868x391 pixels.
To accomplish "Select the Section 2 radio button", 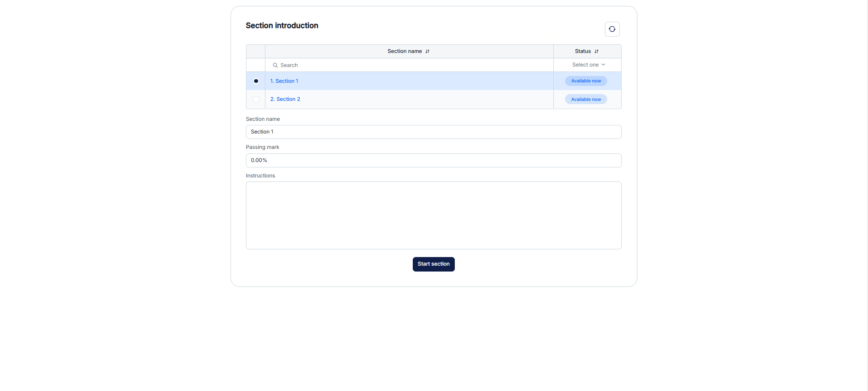I will point(256,99).
